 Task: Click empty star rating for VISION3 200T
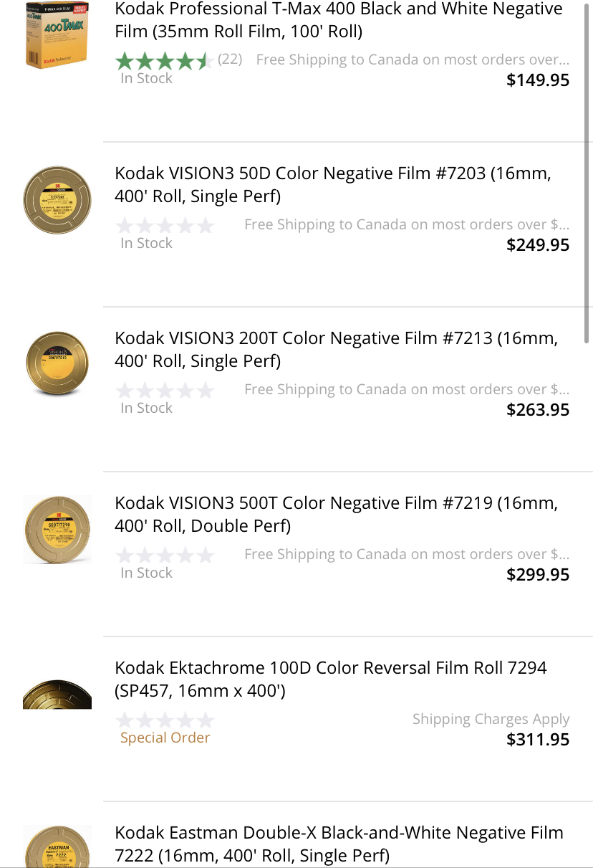[165, 391]
